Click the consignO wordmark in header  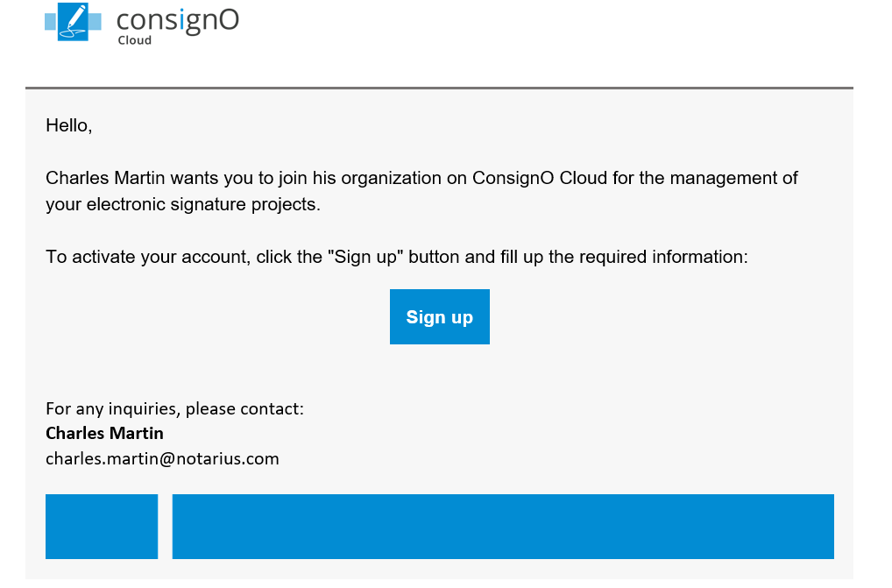(x=177, y=19)
